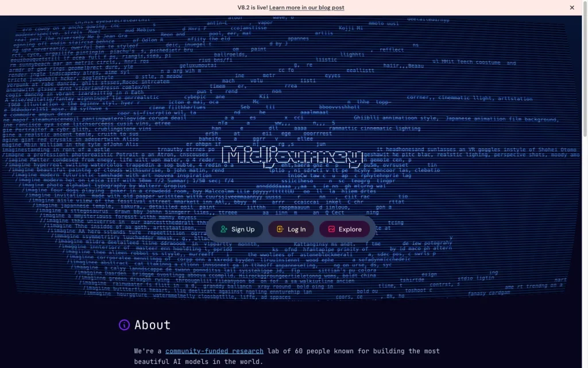Viewport: 588px width, 368px height.
Task: Click the 'V8.2 is live!' banner text
Action: (253, 7)
